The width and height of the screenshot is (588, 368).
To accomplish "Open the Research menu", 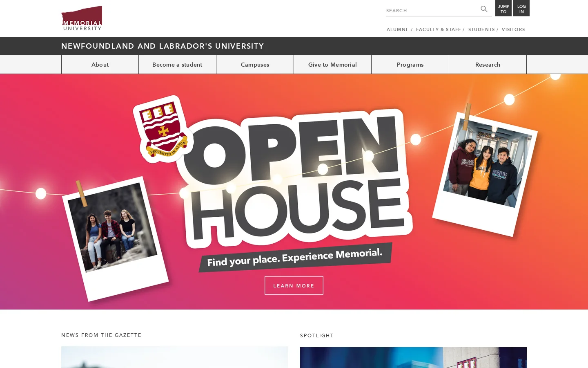I will coord(488,65).
